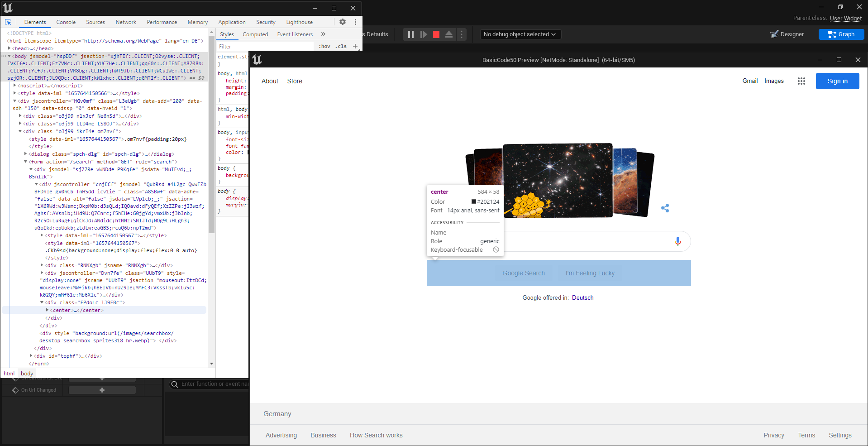
Task: Open the About link
Action: coord(270,81)
